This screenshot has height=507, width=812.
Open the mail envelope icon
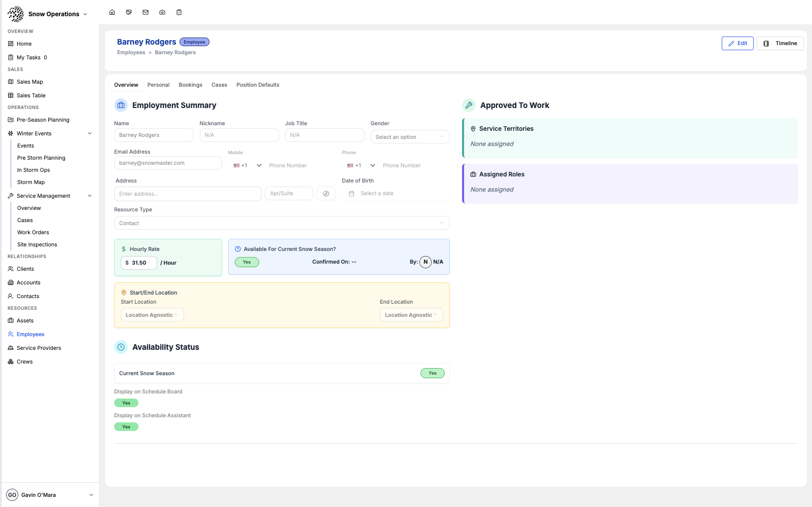tap(146, 12)
